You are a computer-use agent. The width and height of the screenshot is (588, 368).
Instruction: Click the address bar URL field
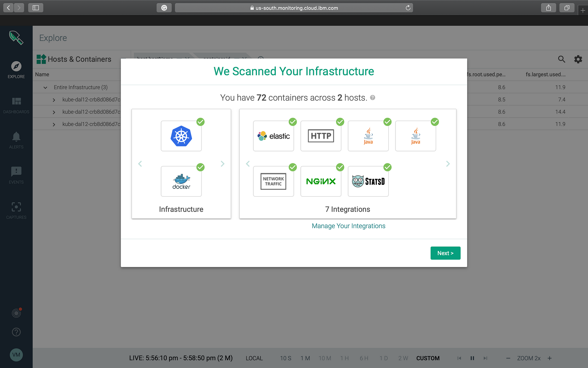click(294, 8)
